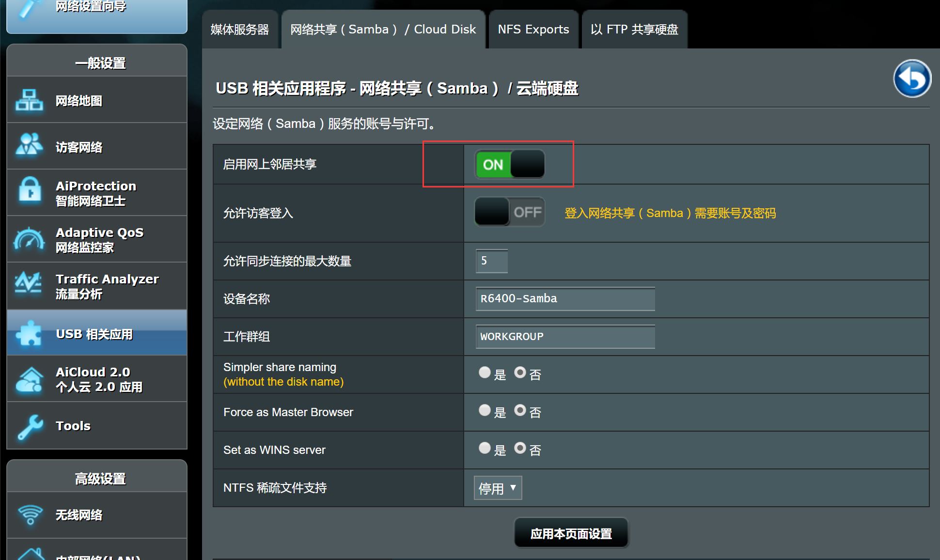
Task: Turn off the network neighborhood sharing switch
Action: [x=509, y=164]
